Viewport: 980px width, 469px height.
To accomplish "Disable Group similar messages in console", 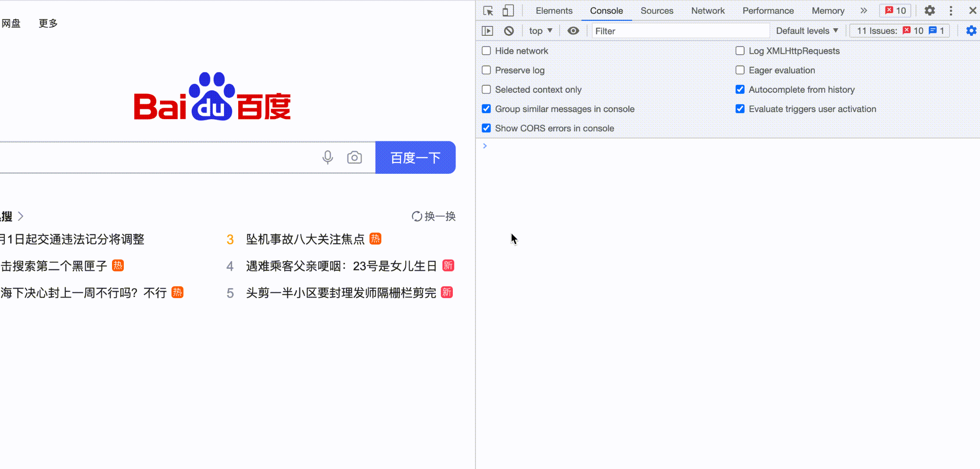I will 486,109.
